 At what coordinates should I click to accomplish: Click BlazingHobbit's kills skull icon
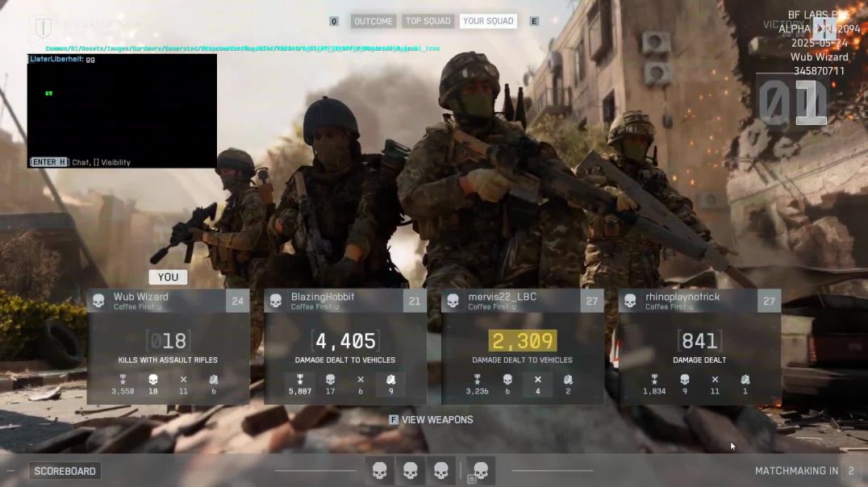(330, 380)
